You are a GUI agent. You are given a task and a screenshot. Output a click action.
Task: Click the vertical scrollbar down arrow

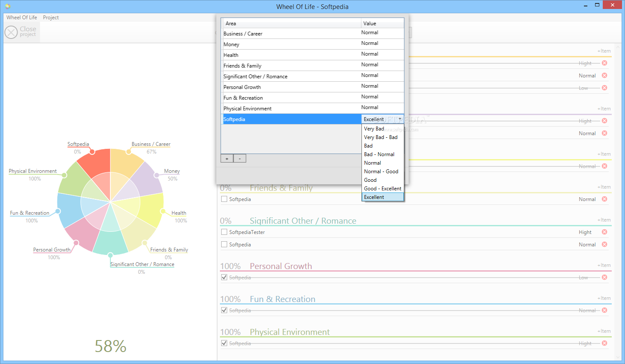coord(618,357)
